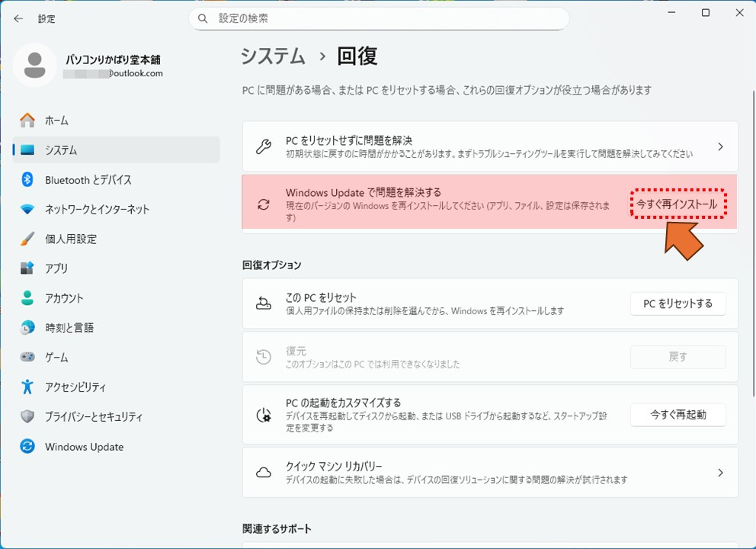Expand クイック マシン リカバリー chevron
The image size is (756, 549).
(x=720, y=473)
